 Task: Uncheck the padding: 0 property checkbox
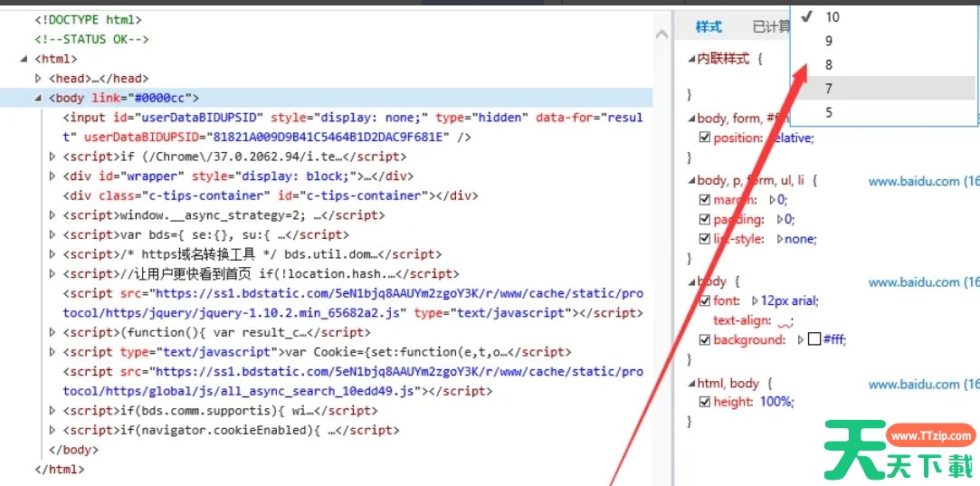[x=705, y=219]
